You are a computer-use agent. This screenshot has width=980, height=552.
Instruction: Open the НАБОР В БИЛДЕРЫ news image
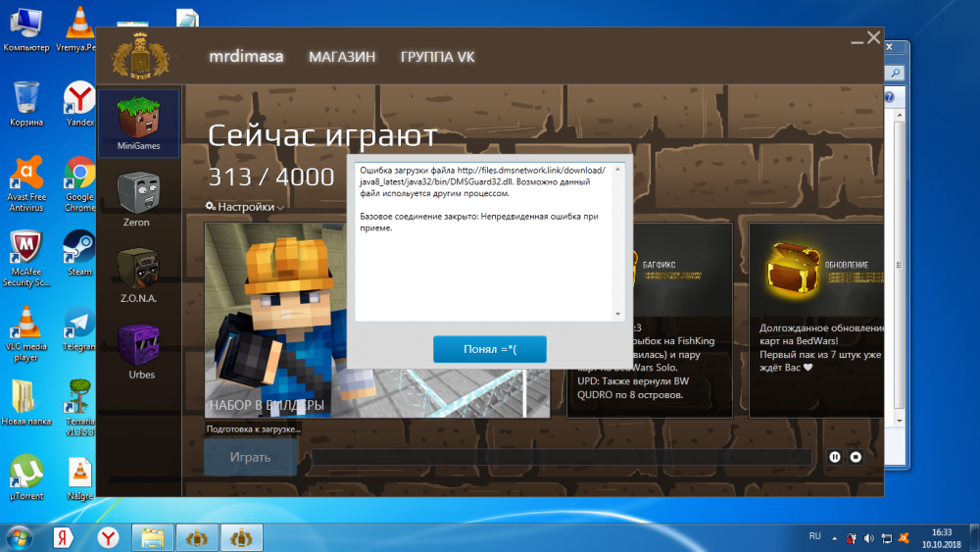(377, 320)
